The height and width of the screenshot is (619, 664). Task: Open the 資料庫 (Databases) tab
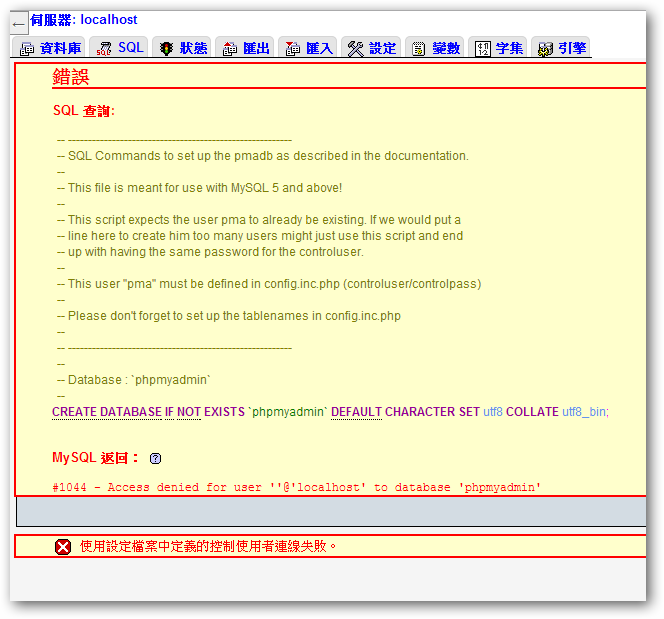click(x=51, y=48)
